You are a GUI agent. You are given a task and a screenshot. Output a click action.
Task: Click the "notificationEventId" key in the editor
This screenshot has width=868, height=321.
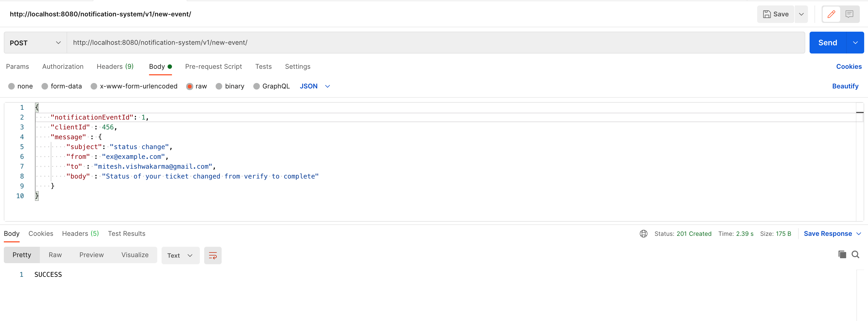[x=92, y=117]
